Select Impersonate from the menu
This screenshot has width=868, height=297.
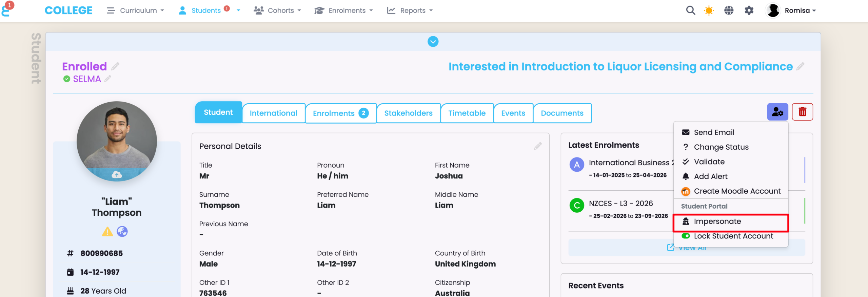(x=717, y=221)
